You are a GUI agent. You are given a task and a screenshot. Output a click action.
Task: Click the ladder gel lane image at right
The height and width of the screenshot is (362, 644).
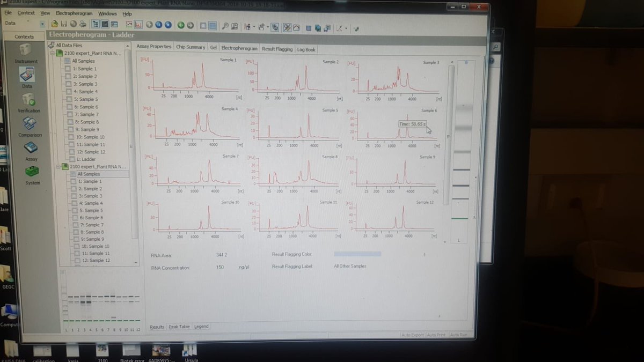point(460,151)
